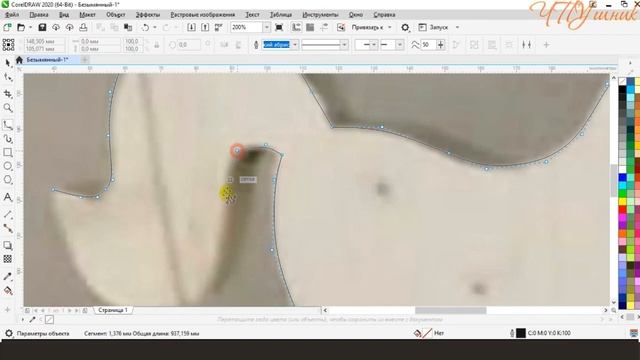Screen dimensions: 640x360
Task: Undo the last action with the Undo arrow
Action: click(x=145, y=27)
